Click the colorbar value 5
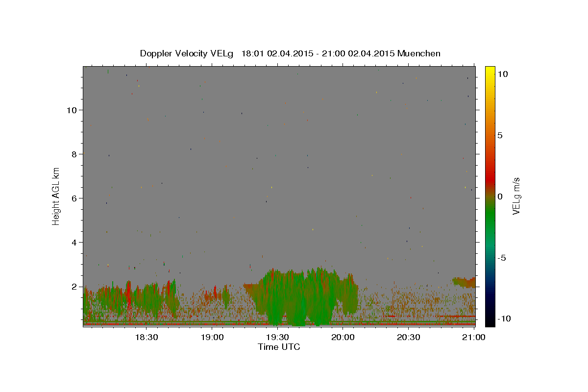Screen dimensions: 588x392 pyautogui.click(x=500, y=135)
